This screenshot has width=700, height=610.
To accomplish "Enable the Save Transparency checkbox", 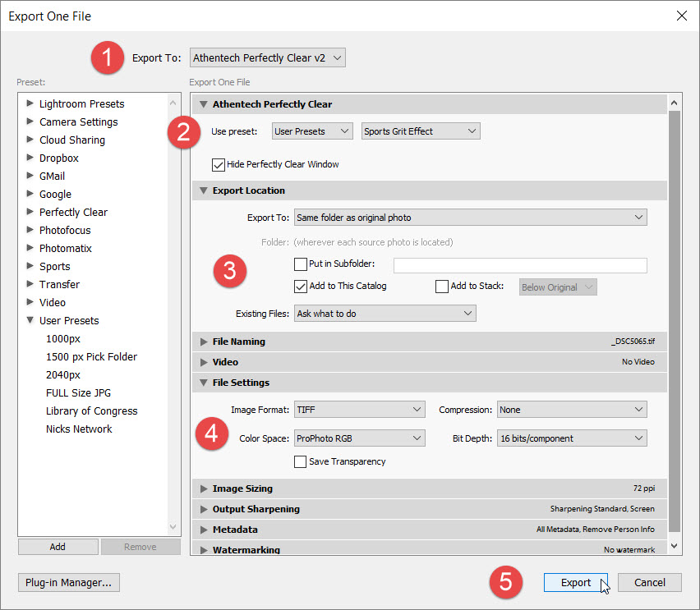I will (301, 461).
